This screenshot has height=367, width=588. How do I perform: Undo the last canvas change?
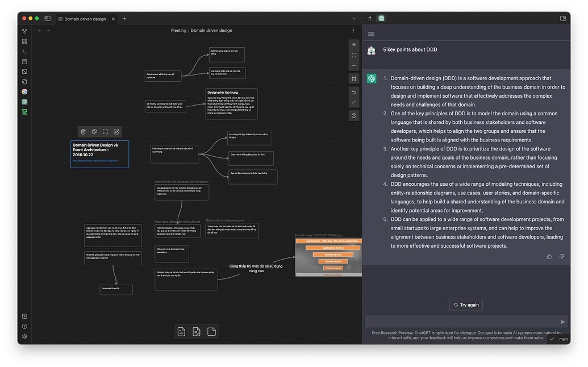354,91
